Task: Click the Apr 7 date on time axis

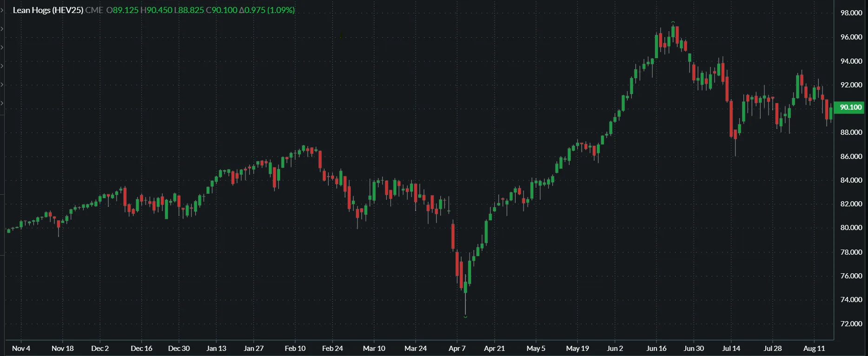Action: tap(457, 349)
